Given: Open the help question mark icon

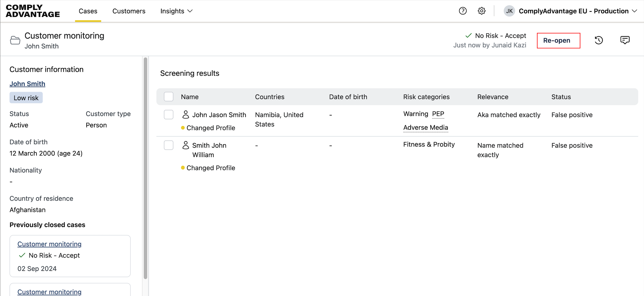Looking at the screenshot, I should point(462,11).
